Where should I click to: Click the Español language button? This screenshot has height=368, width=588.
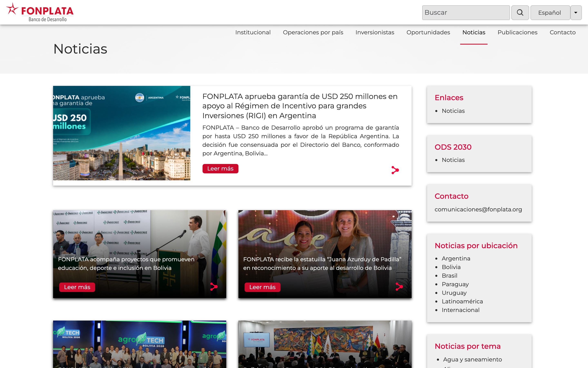(x=550, y=13)
